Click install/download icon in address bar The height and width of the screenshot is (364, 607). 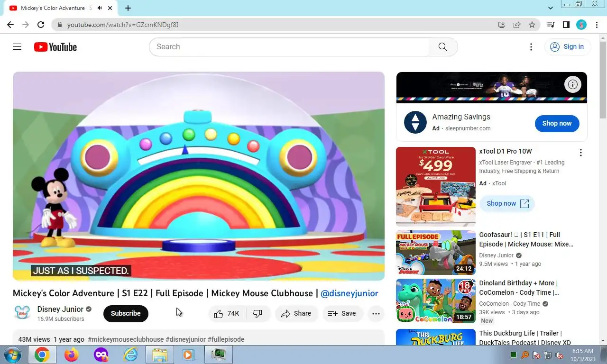tap(502, 25)
